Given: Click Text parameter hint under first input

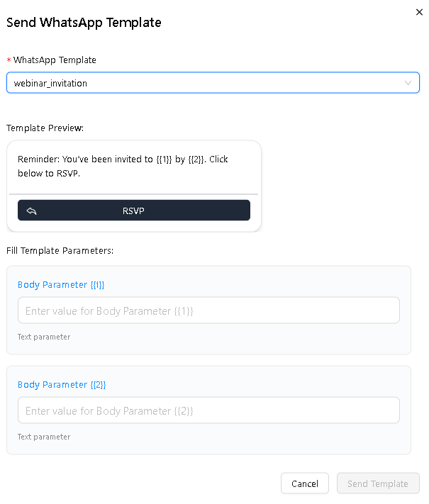Looking at the screenshot, I should [x=44, y=337].
